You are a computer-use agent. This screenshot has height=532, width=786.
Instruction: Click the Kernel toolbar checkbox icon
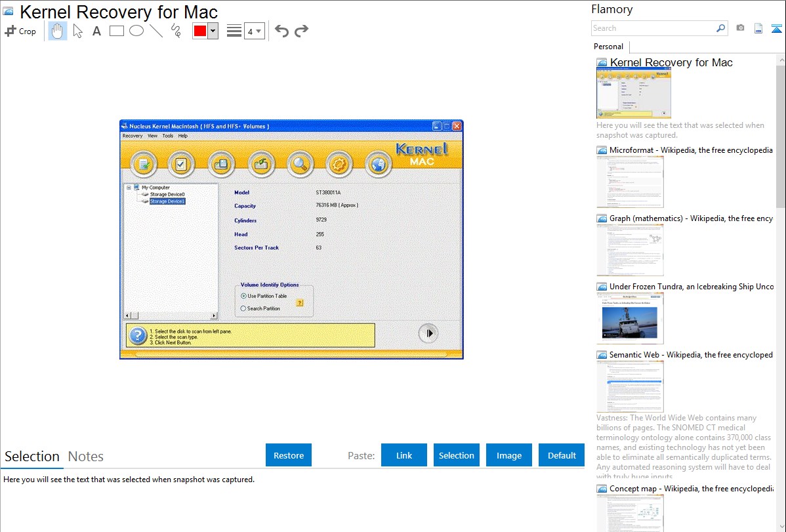181,165
